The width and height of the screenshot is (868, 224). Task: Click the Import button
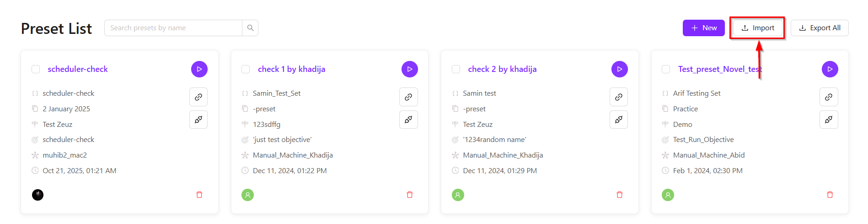[x=757, y=28]
